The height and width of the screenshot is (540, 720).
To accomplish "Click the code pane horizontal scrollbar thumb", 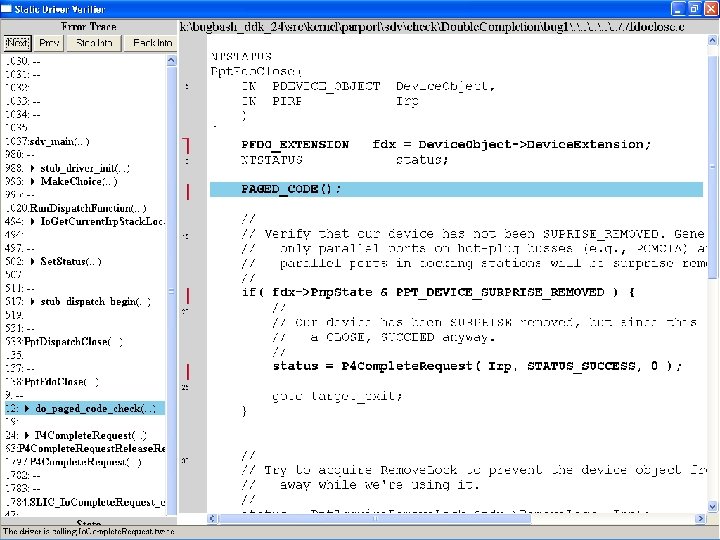I will pyautogui.click(x=375, y=518).
